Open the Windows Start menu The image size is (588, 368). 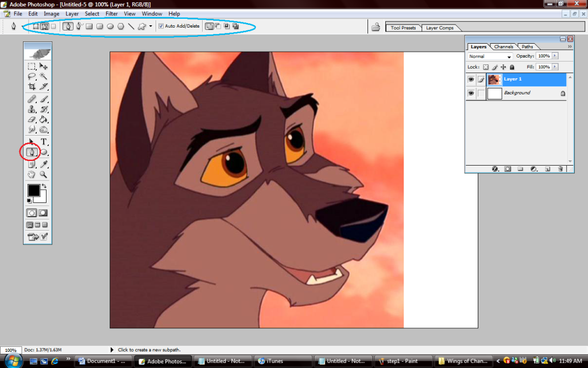(13, 361)
